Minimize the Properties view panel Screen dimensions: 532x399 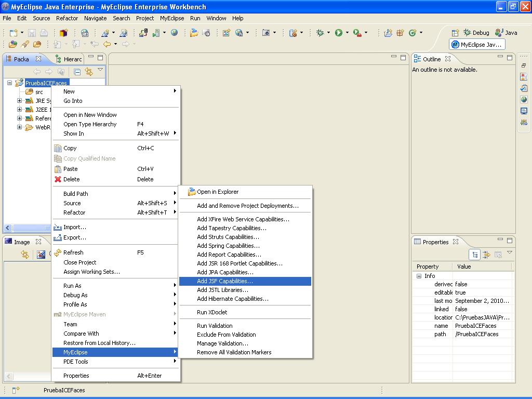pos(500,240)
